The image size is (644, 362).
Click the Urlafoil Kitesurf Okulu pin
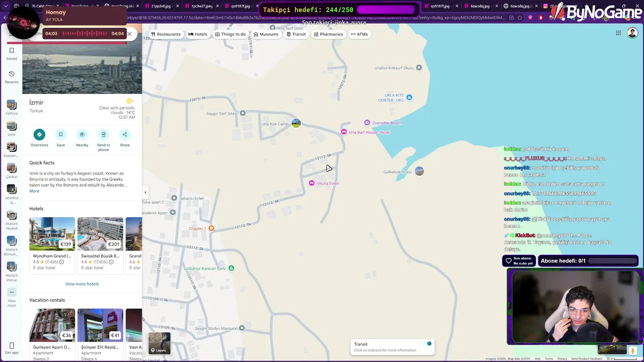point(419,67)
